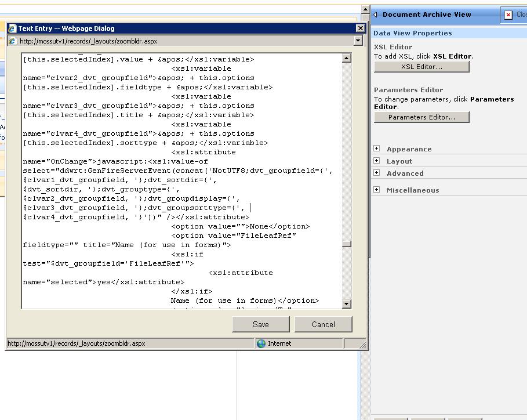Screen dimensions: 527x420
Task: Click the dialog address bar URL text
Action: [x=88, y=41]
